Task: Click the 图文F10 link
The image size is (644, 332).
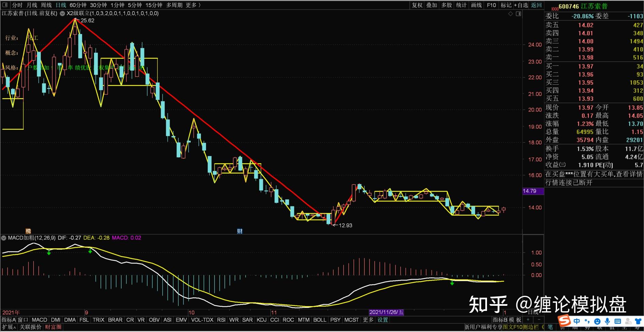Action: 513,327
